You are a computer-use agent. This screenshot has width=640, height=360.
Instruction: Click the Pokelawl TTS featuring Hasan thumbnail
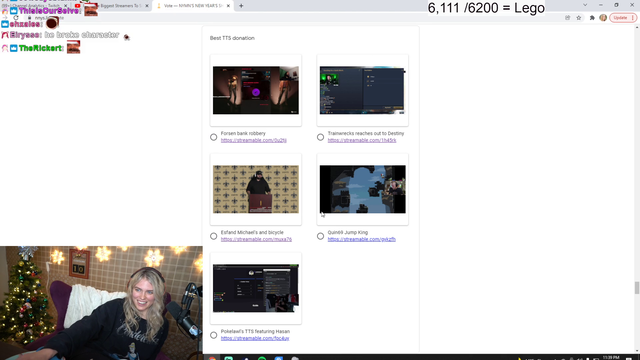coord(256,288)
